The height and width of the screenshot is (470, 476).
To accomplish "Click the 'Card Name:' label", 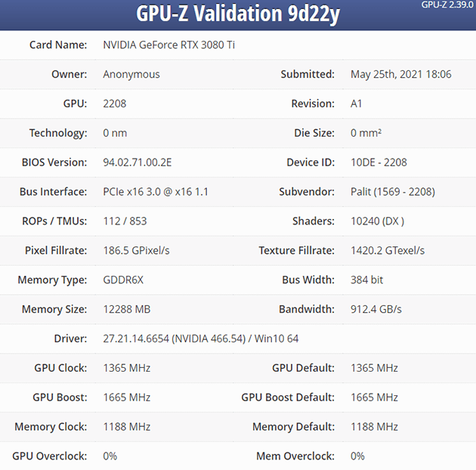I will click(58, 45).
